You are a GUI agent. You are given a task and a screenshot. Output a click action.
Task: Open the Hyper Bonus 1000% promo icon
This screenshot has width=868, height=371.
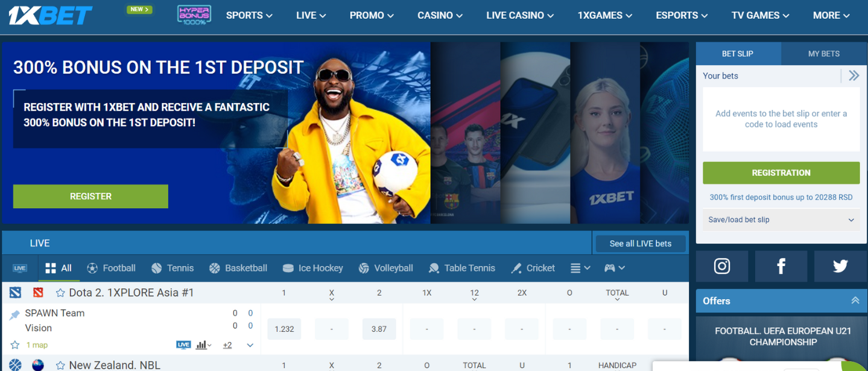pyautogui.click(x=194, y=15)
